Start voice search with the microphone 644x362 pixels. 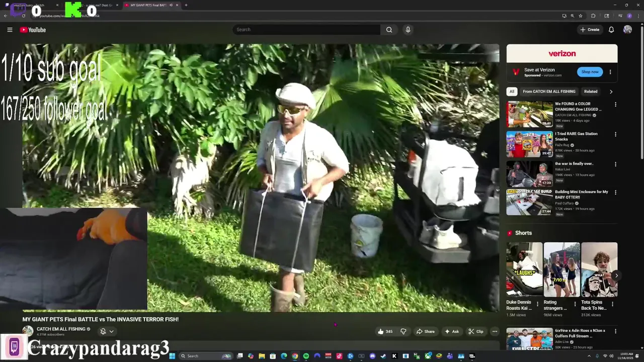point(408,30)
